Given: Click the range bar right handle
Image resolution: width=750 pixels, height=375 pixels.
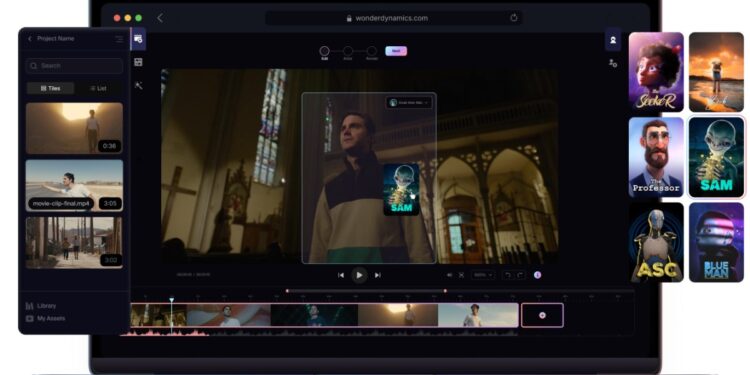Looking at the screenshot, I should [x=445, y=291].
